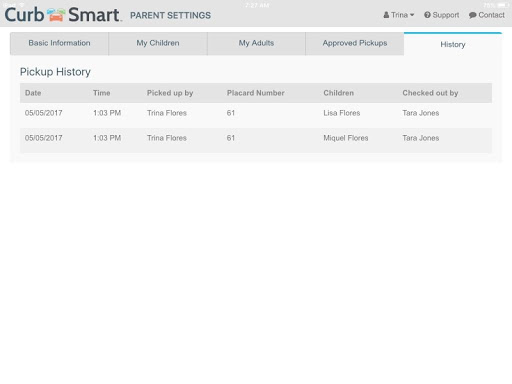
Task: Click the user profile icon beside Trina
Action: tap(386, 15)
